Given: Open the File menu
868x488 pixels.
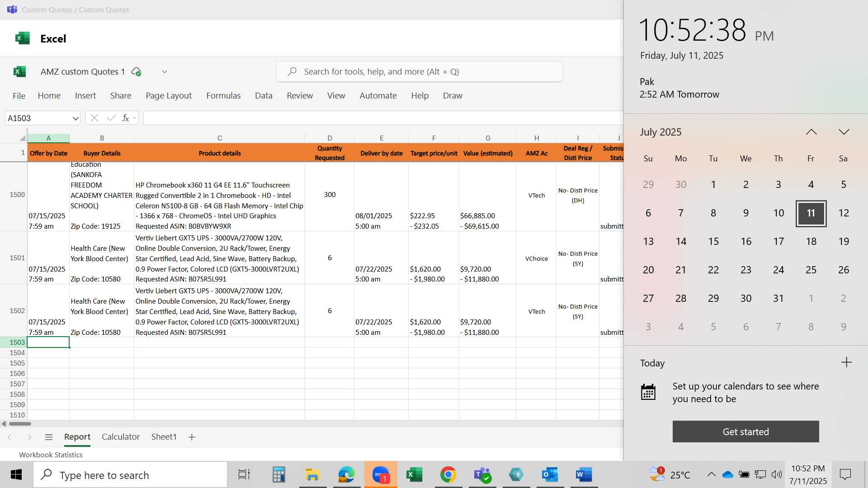Looking at the screenshot, I should [19, 95].
